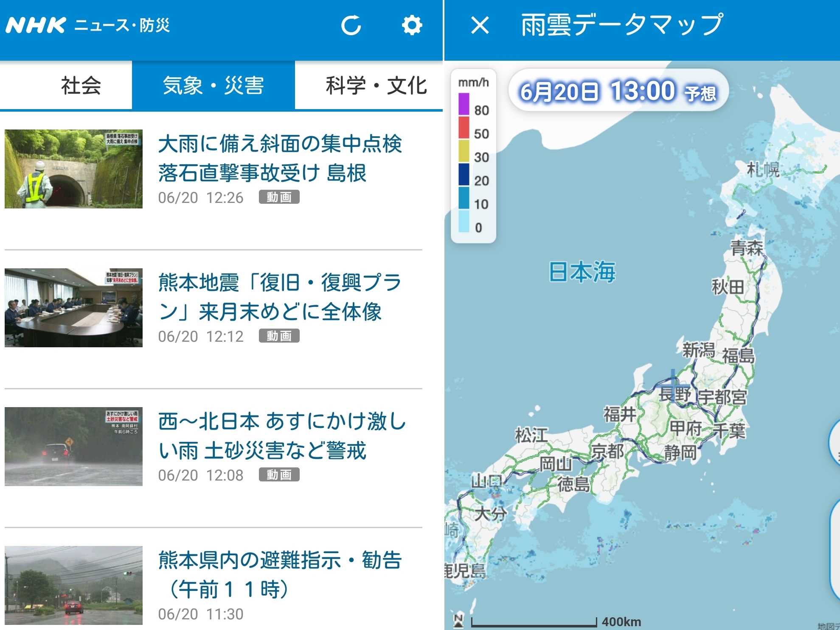This screenshot has height=630, width=840.
Task: Tap 福島 label on the map
Action: (x=739, y=356)
